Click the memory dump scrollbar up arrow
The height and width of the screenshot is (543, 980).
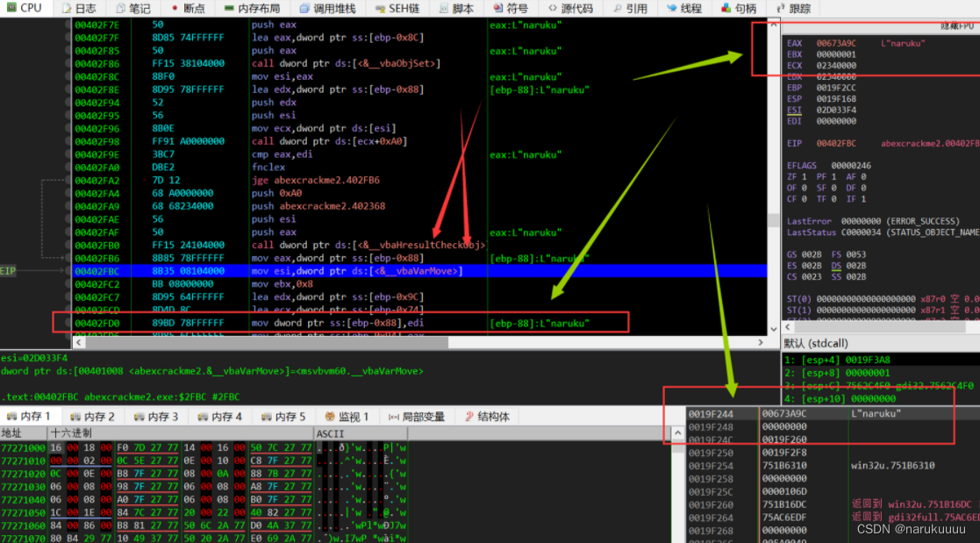pos(677,433)
